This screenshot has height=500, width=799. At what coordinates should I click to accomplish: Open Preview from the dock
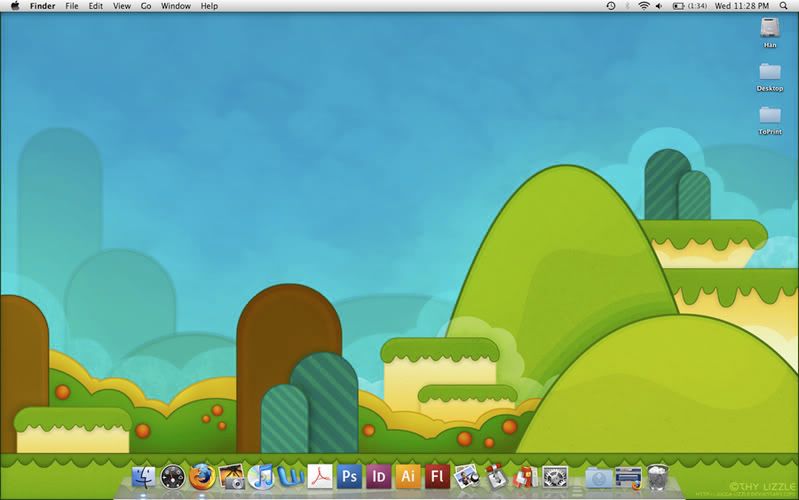click(x=467, y=477)
